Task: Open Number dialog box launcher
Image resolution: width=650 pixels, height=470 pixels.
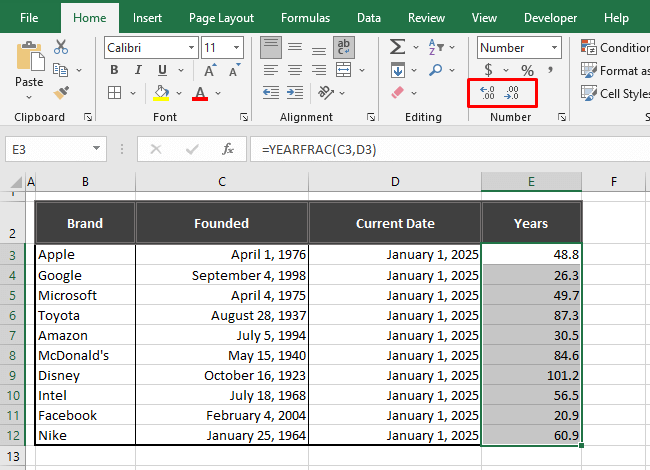Action: click(562, 117)
